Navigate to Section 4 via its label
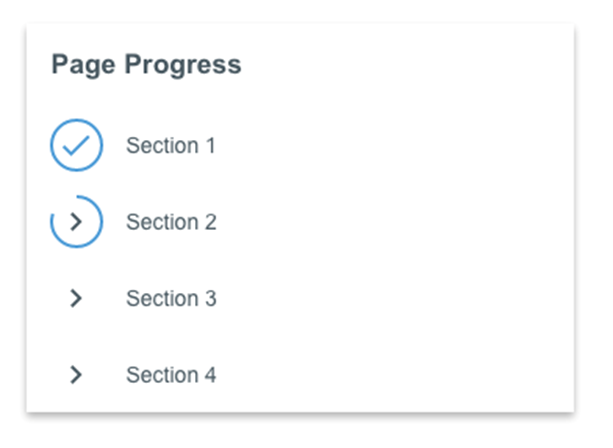 (x=171, y=375)
